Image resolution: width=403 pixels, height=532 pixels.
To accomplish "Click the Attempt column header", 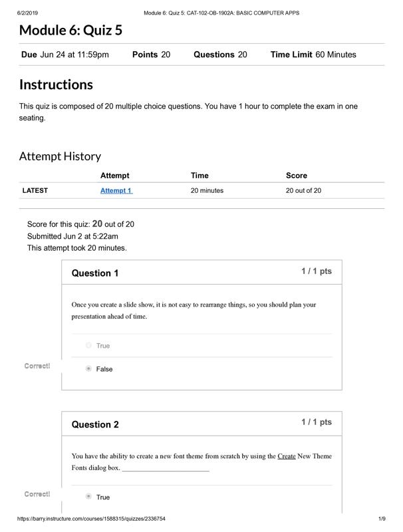I will point(115,176).
